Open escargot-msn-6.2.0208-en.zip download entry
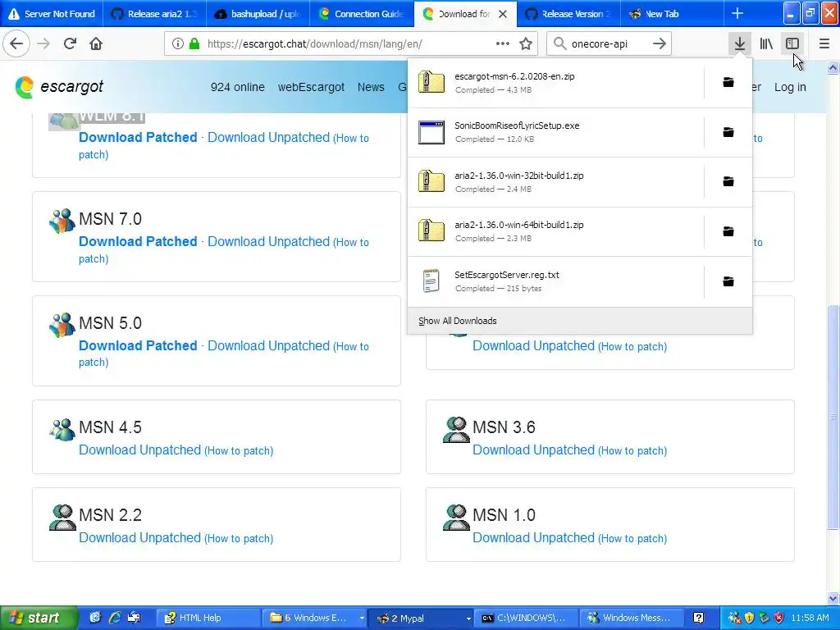 555,83
